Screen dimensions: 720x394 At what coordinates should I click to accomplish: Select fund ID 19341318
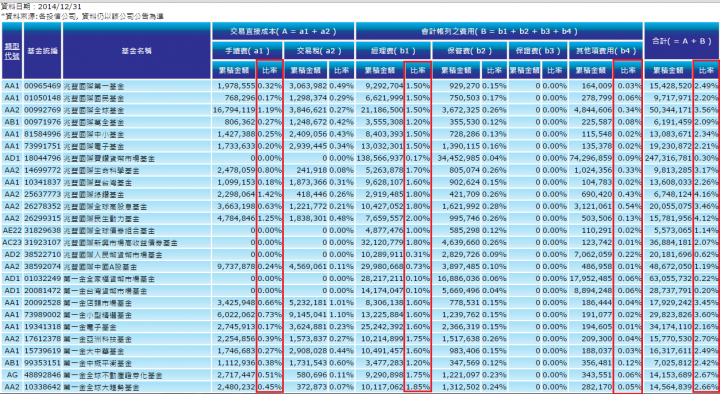pyautogui.click(x=42, y=327)
